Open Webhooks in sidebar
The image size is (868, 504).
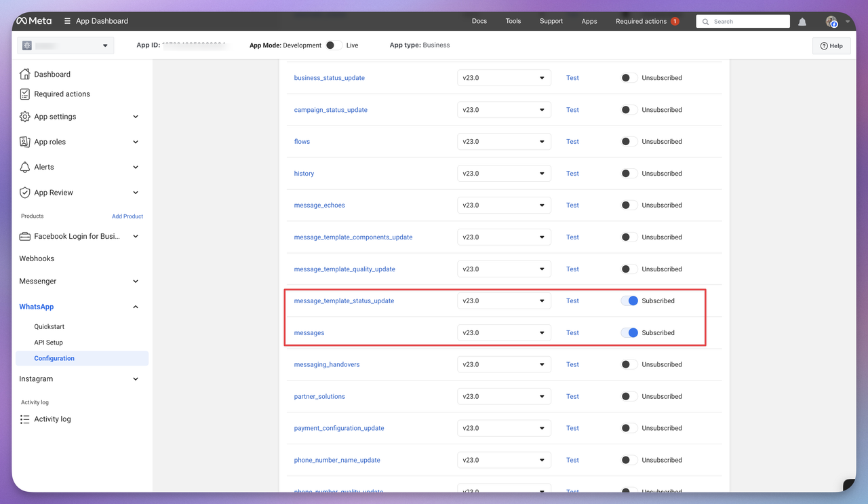[37, 258]
